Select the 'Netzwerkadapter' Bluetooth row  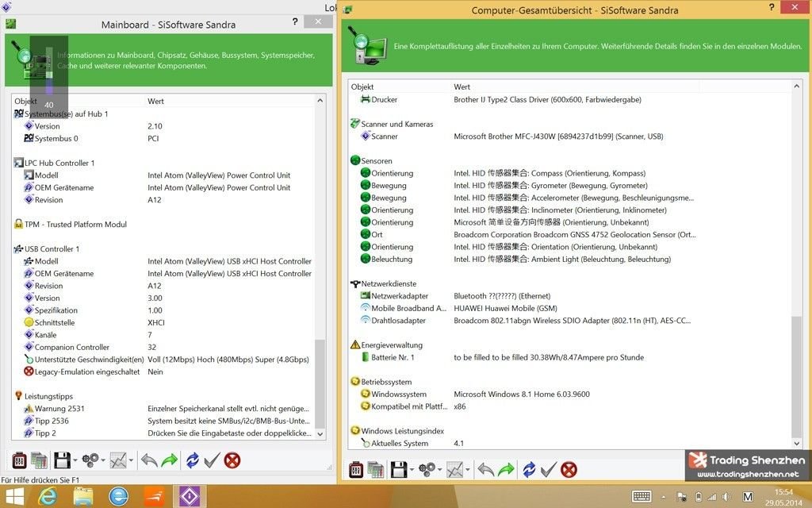point(570,296)
